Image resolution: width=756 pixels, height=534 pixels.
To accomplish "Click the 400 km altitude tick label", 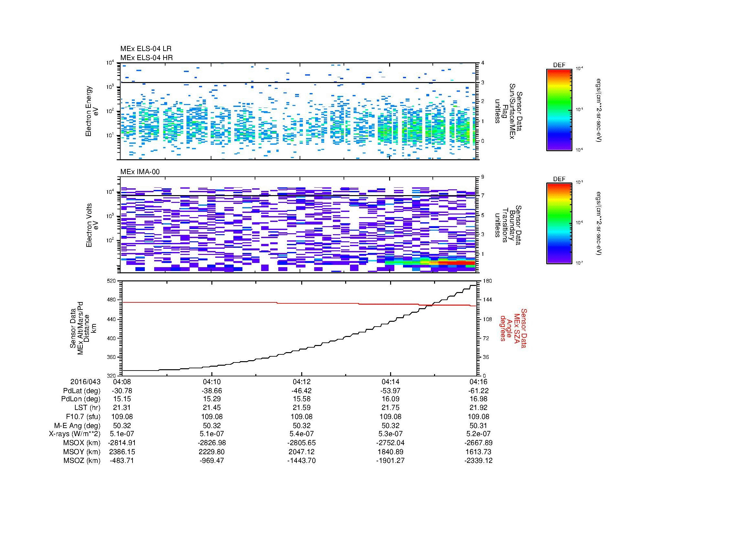I will (x=112, y=338).
